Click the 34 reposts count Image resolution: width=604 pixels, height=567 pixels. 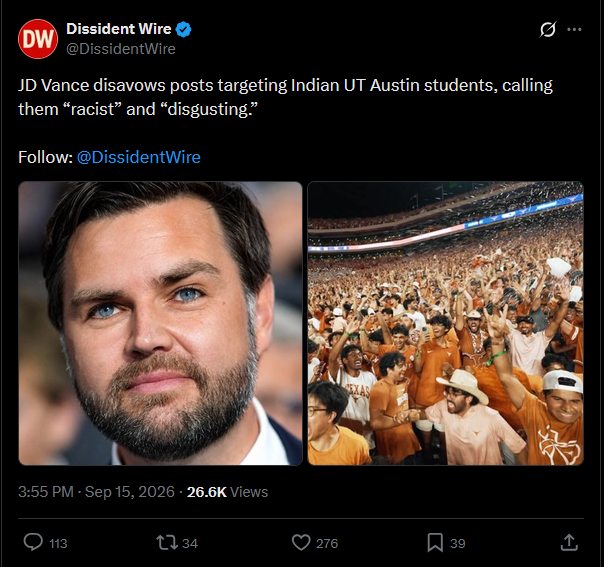(x=190, y=544)
